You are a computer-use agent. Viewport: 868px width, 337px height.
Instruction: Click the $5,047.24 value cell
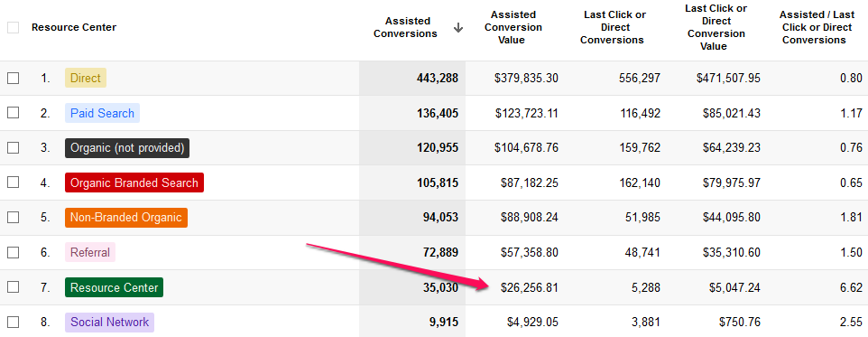735,287
